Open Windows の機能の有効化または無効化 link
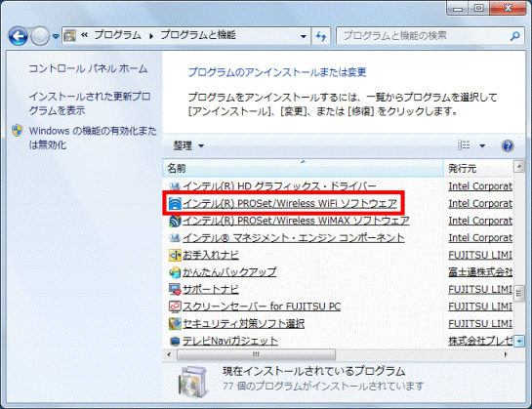 coord(93,138)
